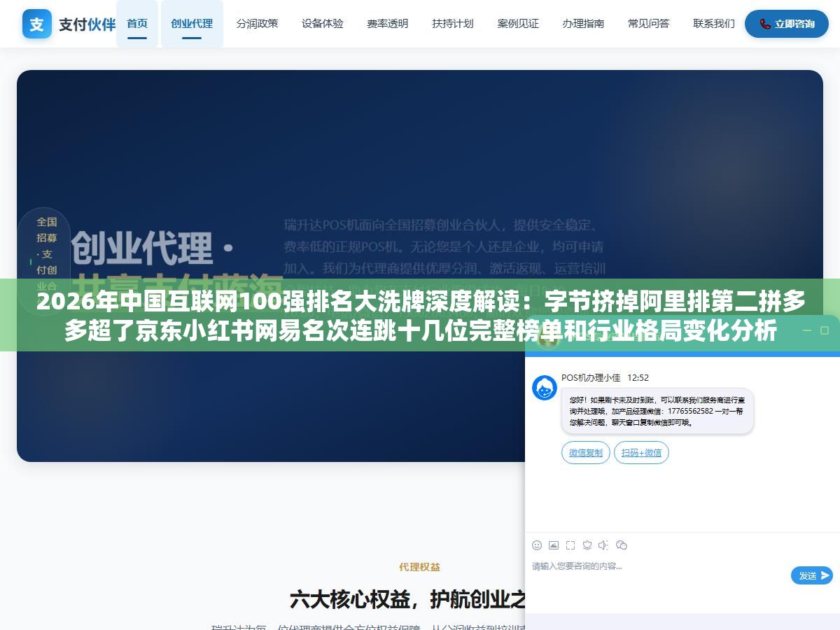Click the 支 logo icon in the header
Image resolution: width=840 pixels, height=630 pixels.
tap(37, 24)
